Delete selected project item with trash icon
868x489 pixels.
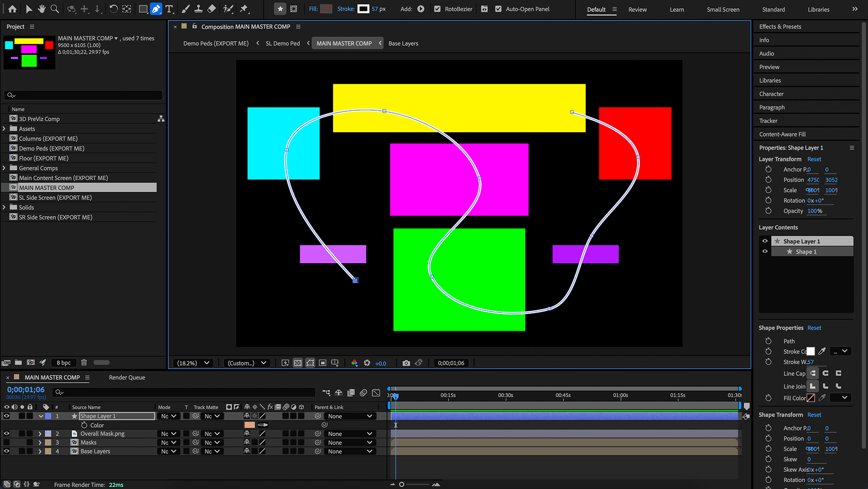pos(84,362)
